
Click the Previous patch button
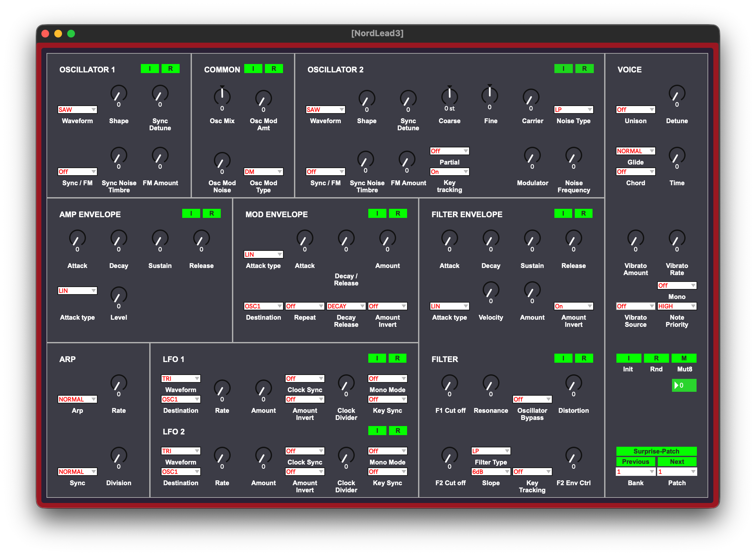pos(635,461)
